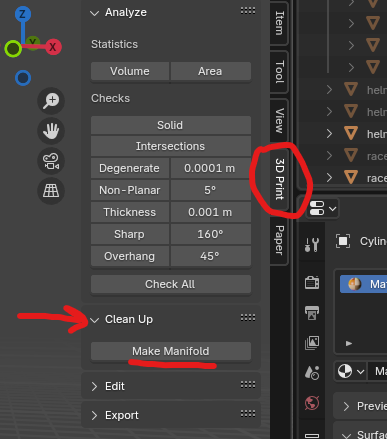This screenshot has height=439, width=387.
Task: Run the Intersections check
Action: [x=171, y=146]
